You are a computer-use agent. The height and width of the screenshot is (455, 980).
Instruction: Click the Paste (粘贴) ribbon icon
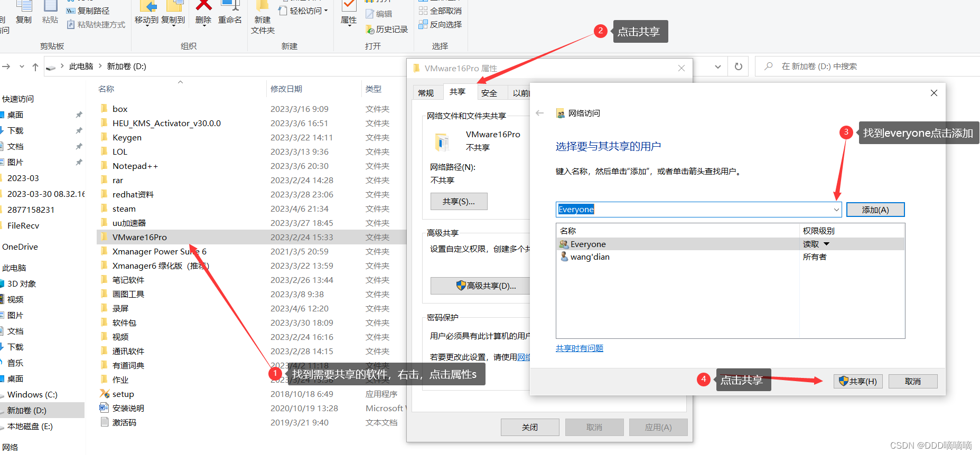pyautogui.click(x=50, y=12)
